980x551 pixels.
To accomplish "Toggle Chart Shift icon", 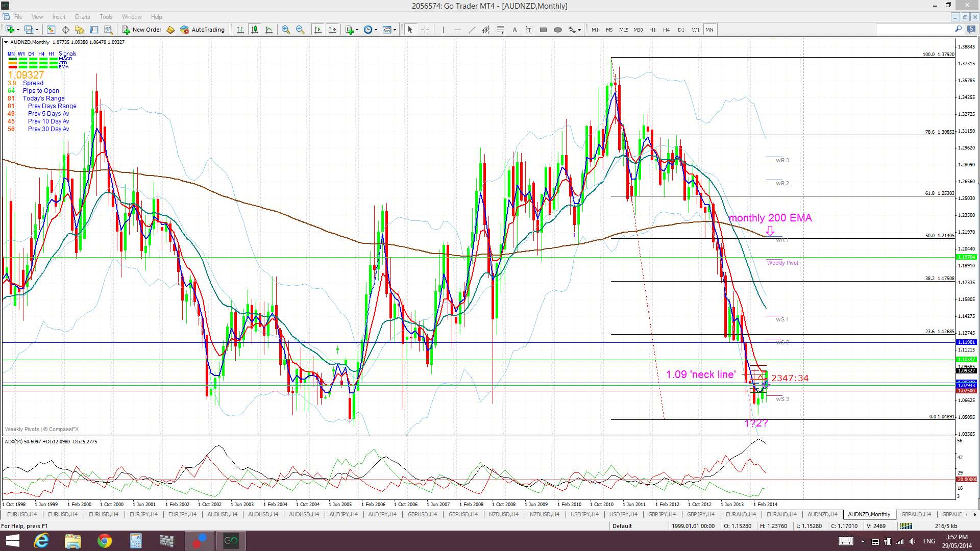I will 332,30.
